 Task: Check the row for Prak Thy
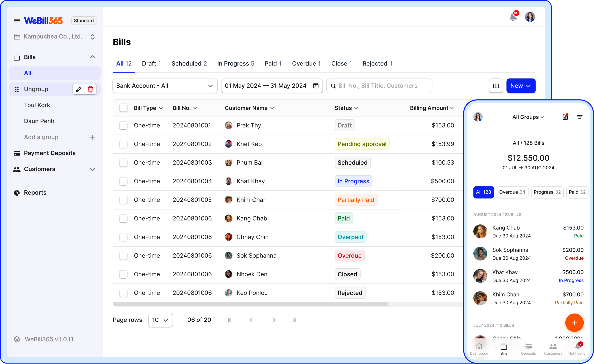123,126
